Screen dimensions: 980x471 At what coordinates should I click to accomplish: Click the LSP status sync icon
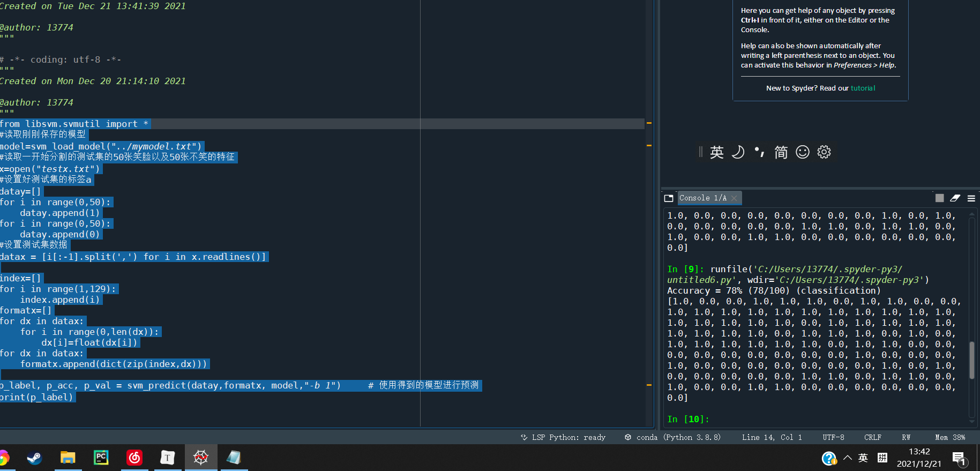click(524, 438)
